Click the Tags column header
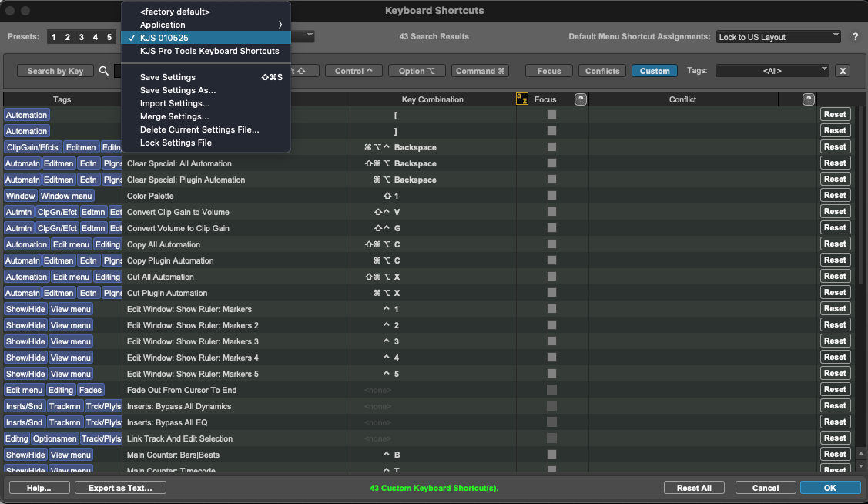This screenshot has width=868, height=504. pyautogui.click(x=62, y=99)
